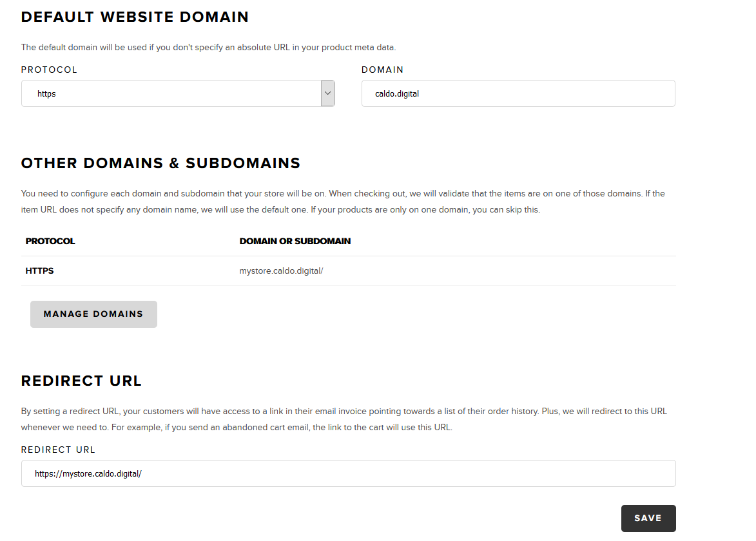This screenshot has height=541, width=756.
Task: Click the line mentioning abandoned cart email
Action: (237, 427)
